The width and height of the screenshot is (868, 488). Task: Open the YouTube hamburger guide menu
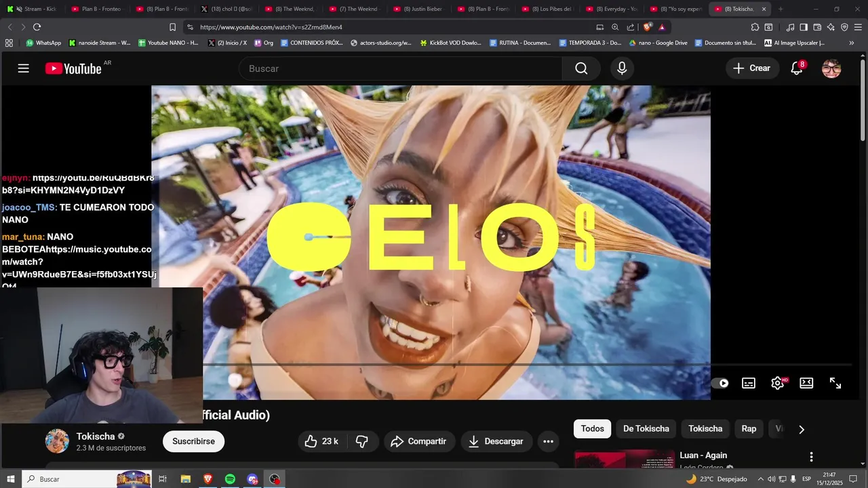point(24,68)
